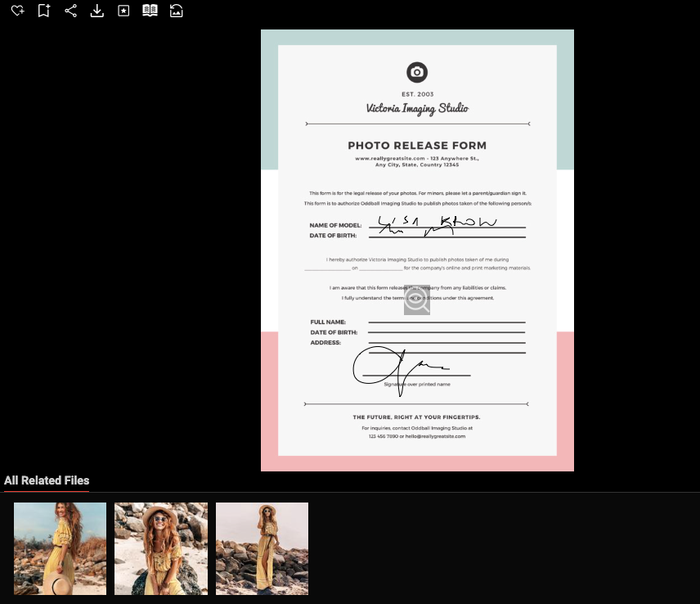The image size is (700, 604).
Task: Open the sunglasses photo thumbnail
Action: [x=160, y=548]
